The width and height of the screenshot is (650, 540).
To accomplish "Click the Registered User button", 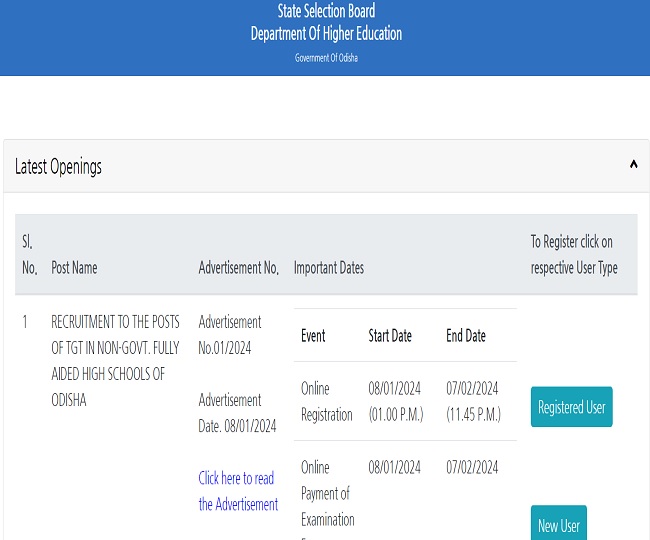I will pos(571,407).
